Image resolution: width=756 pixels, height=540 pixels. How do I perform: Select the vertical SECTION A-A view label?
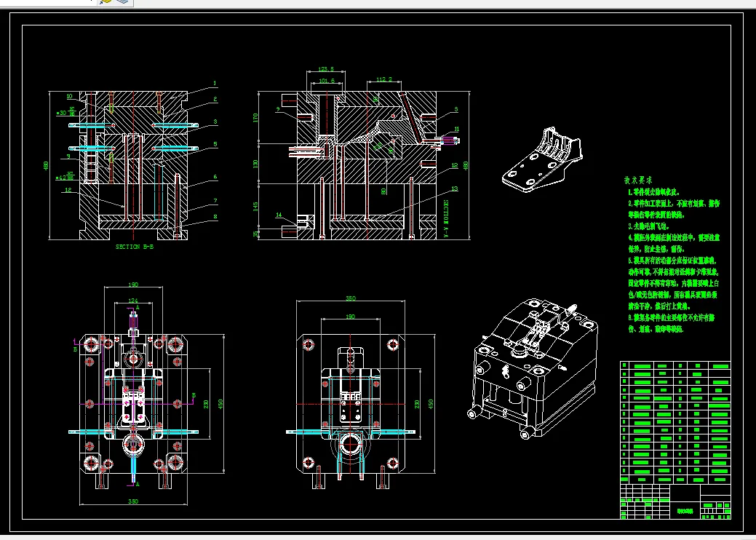tap(446, 218)
